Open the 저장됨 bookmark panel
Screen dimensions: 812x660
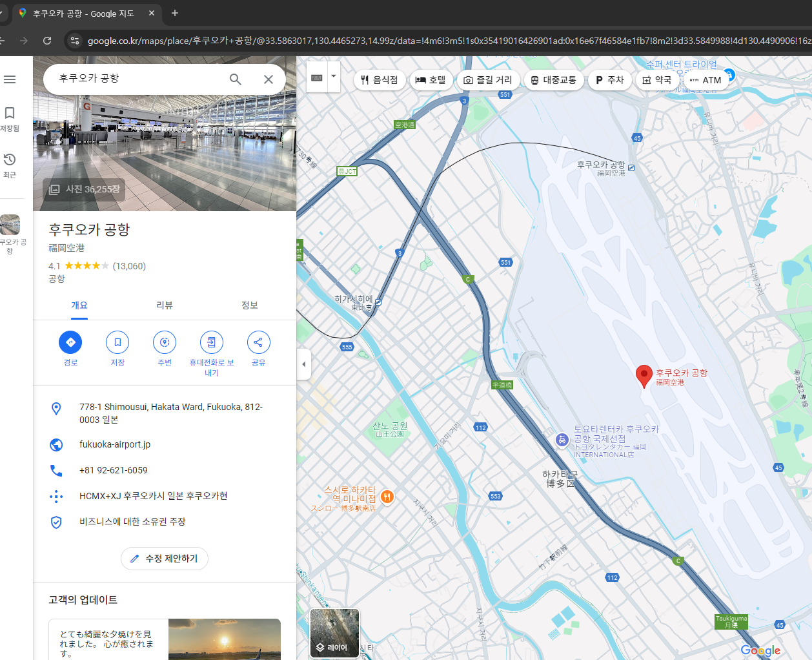coord(9,119)
